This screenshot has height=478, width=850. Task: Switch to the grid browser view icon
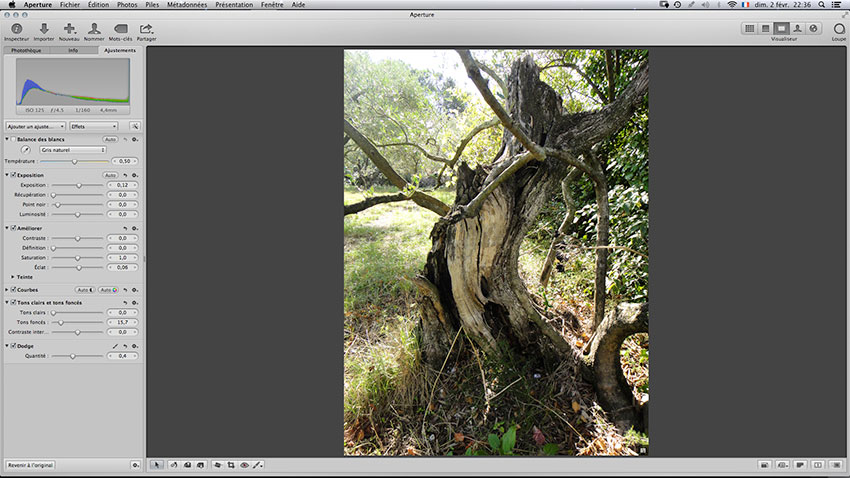749,28
